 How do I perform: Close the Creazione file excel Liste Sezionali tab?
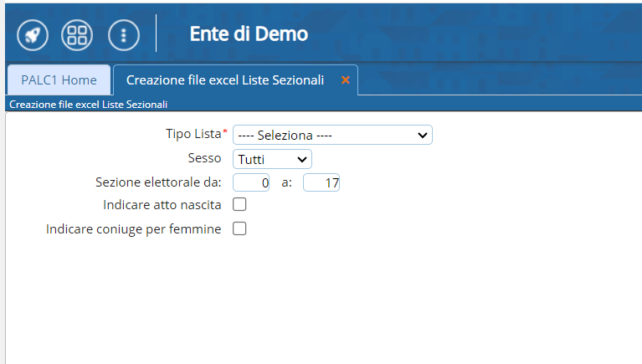pos(345,80)
